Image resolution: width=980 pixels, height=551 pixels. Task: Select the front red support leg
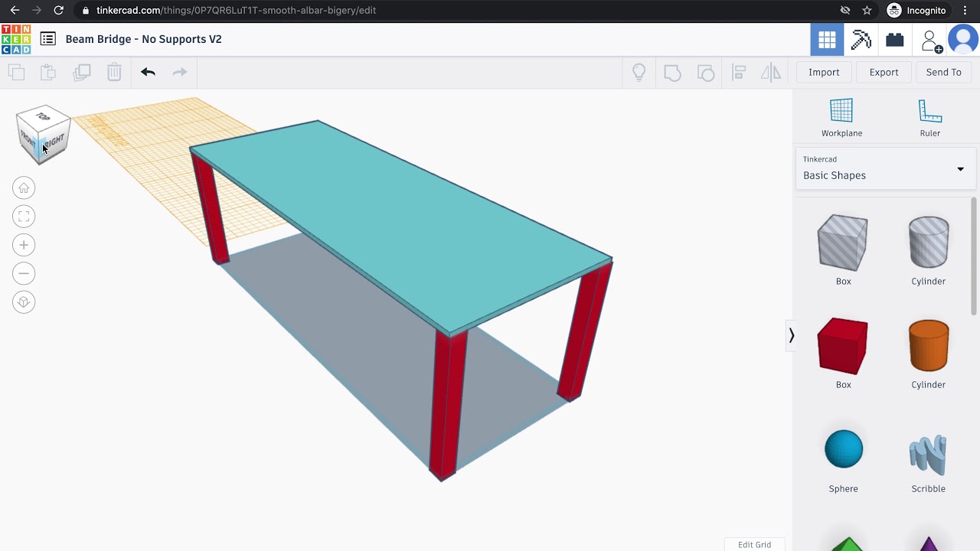point(448,406)
